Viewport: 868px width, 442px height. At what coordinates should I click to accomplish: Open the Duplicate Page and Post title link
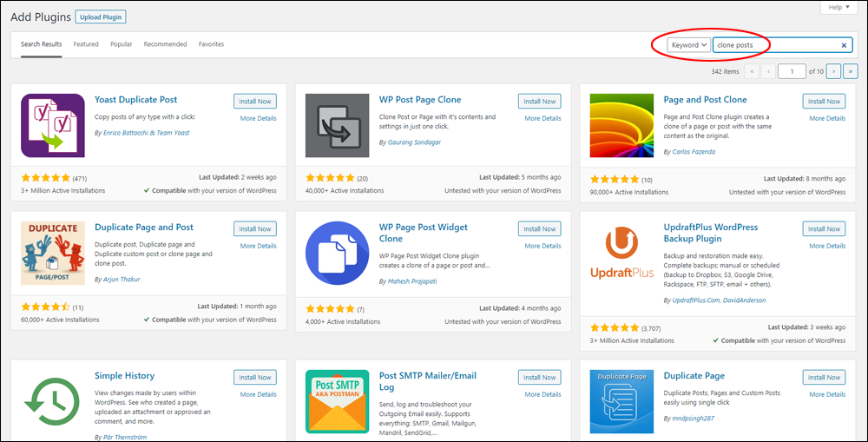pos(144,228)
